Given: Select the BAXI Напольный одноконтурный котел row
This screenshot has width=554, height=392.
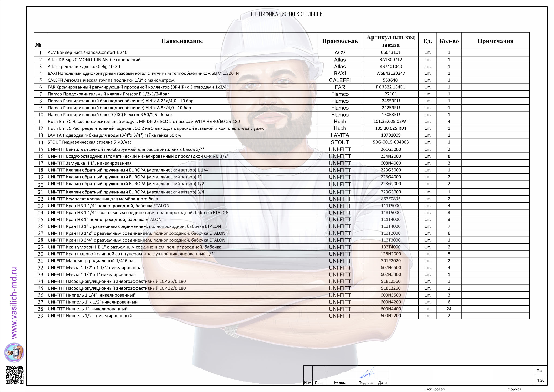Looking at the screenshot, I should tap(282, 73).
